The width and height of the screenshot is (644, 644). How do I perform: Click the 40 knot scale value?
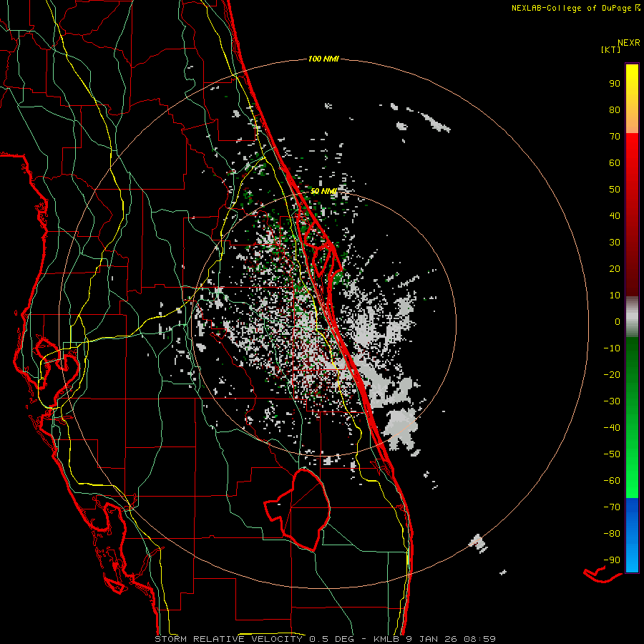(615, 215)
